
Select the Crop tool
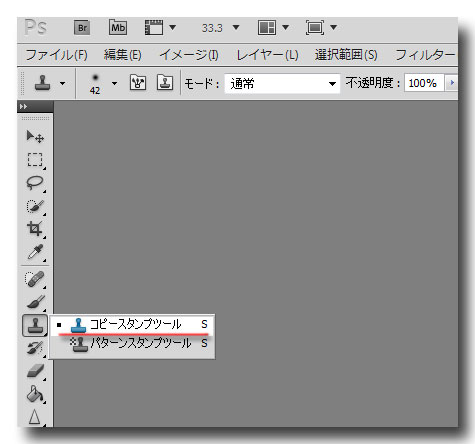coord(35,229)
